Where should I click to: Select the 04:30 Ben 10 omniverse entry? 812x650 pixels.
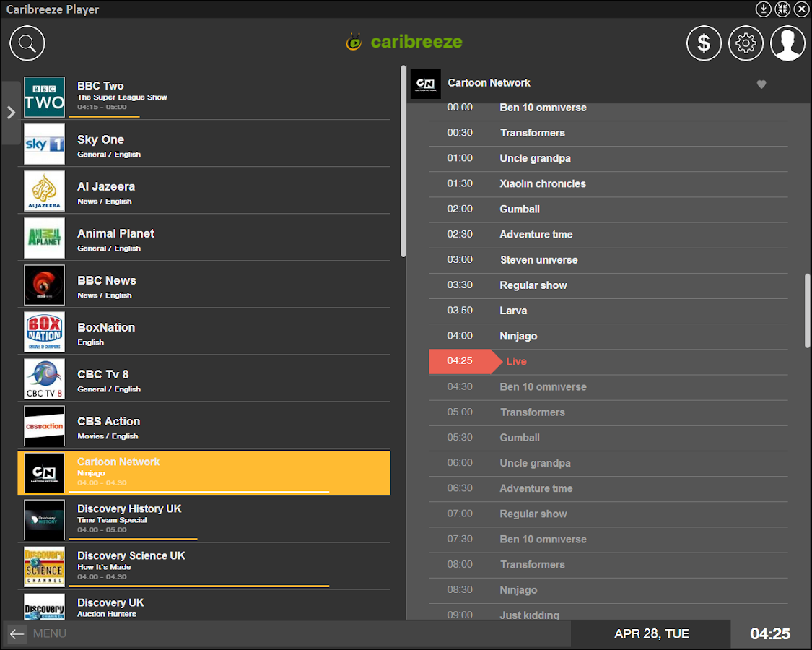(x=608, y=387)
